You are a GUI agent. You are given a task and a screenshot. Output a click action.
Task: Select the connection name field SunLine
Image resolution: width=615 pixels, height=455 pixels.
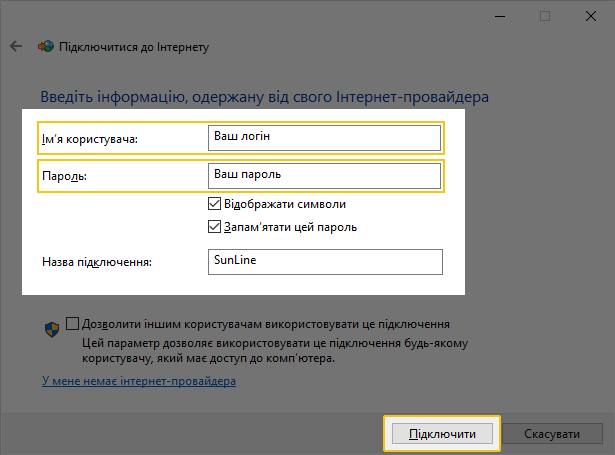tap(325, 262)
